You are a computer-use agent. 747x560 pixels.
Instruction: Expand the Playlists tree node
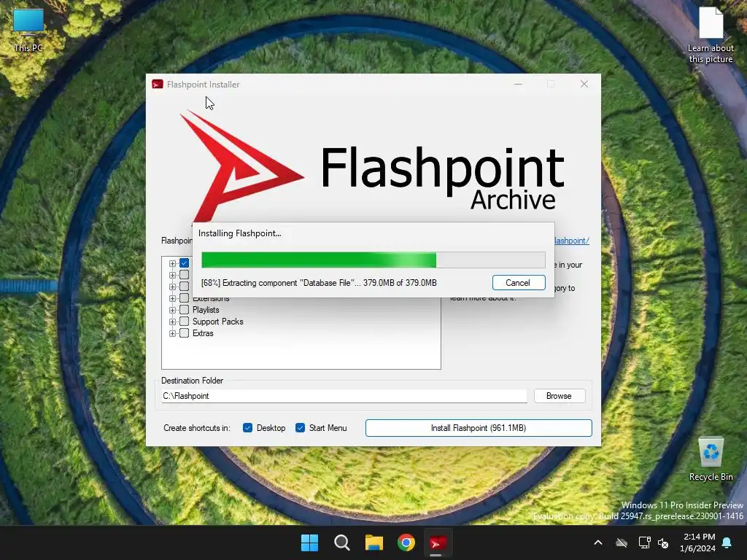(172, 310)
